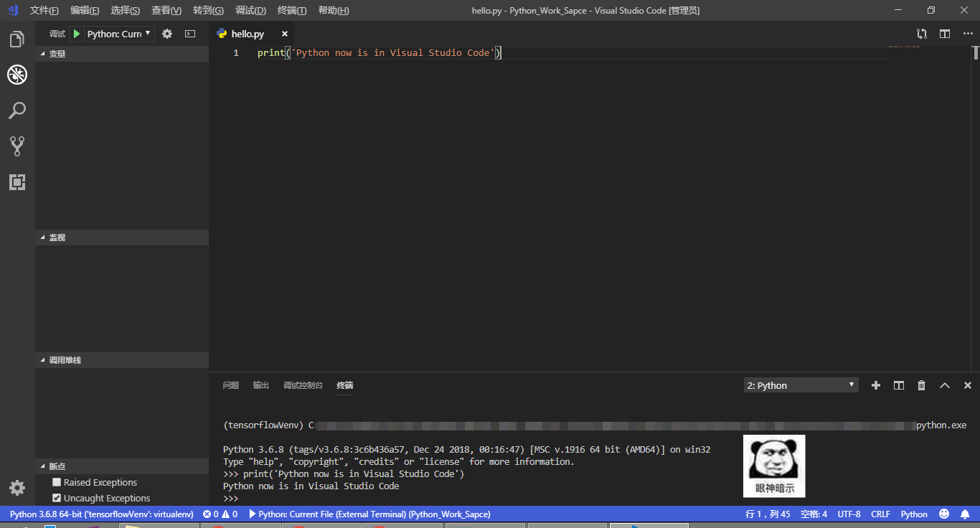Screen dimensions: 980x528
Task: Click Python 3.6.8 64-bit interpreter in status bar
Action: [102, 514]
